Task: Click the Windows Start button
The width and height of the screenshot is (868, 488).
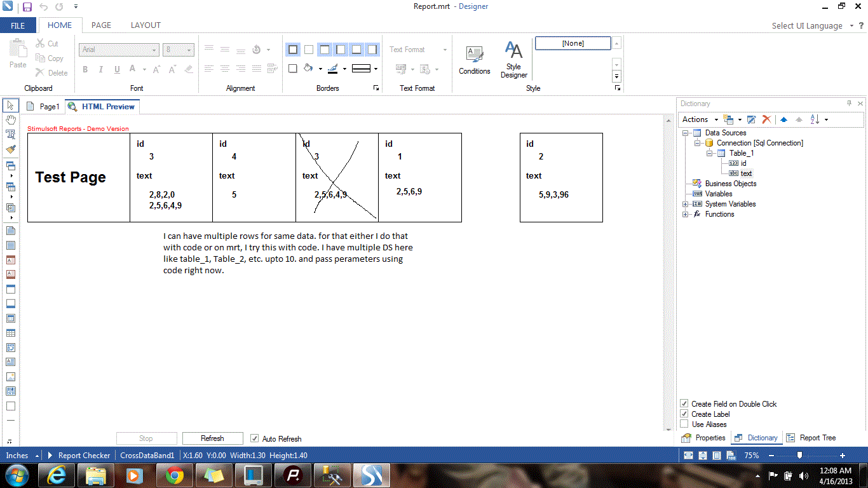Action: (17, 475)
